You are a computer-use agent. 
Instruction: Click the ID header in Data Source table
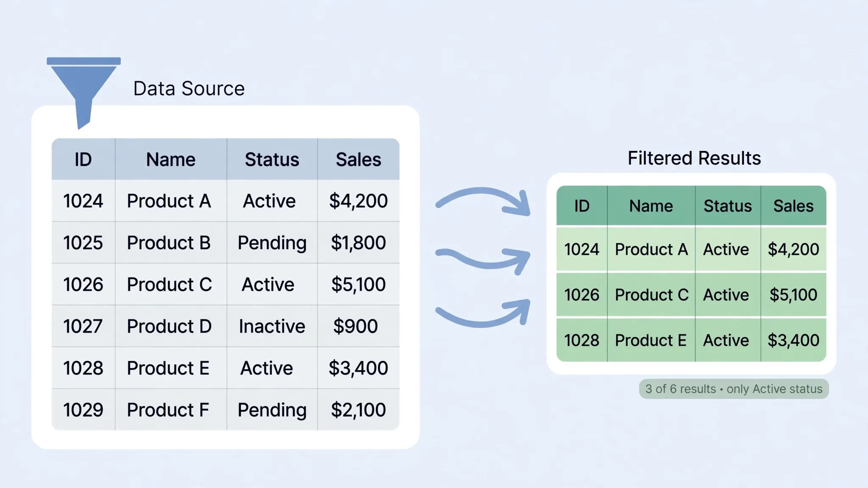[x=83, y=160]
